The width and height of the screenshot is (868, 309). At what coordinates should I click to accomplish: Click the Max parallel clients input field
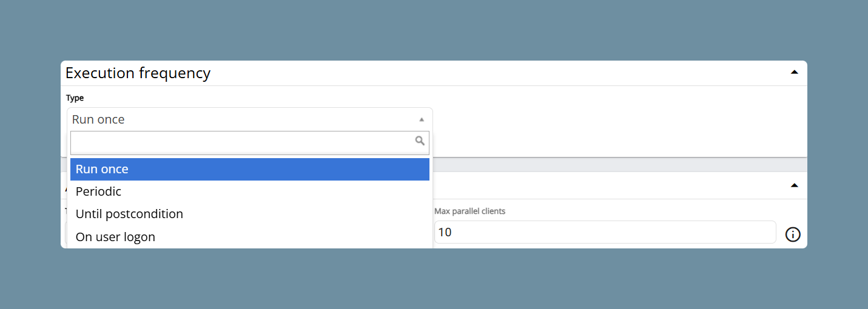point(605,232)
